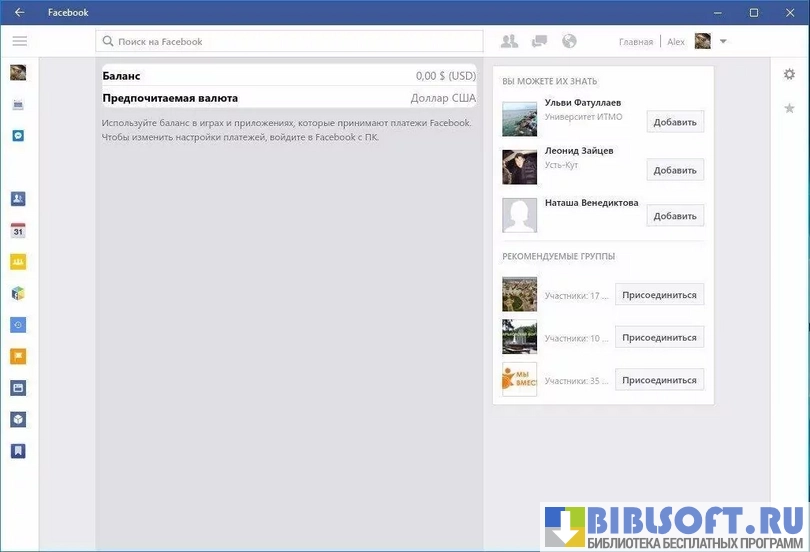Join the first recommended group
810x552 pixels.
[x=659, y=295]
